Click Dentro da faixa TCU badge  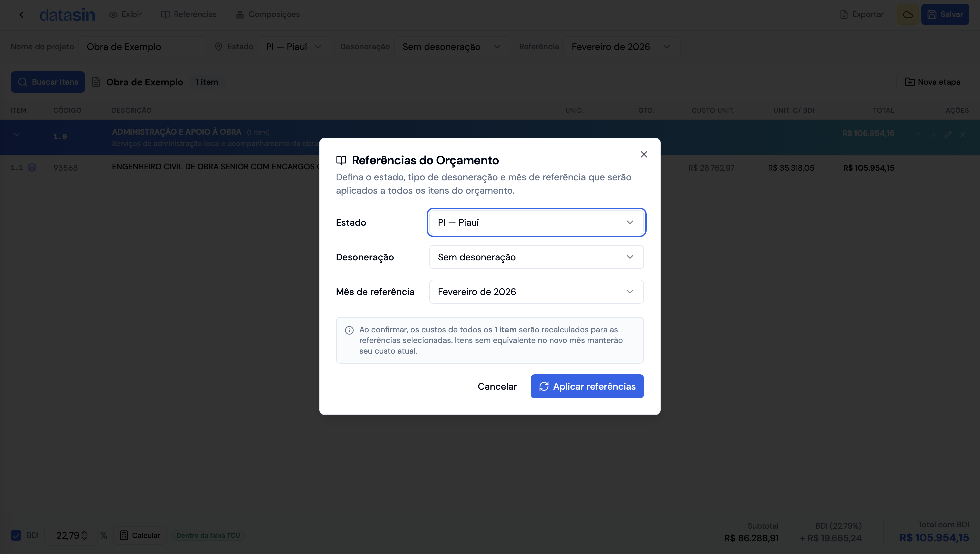tap(208, 535)
